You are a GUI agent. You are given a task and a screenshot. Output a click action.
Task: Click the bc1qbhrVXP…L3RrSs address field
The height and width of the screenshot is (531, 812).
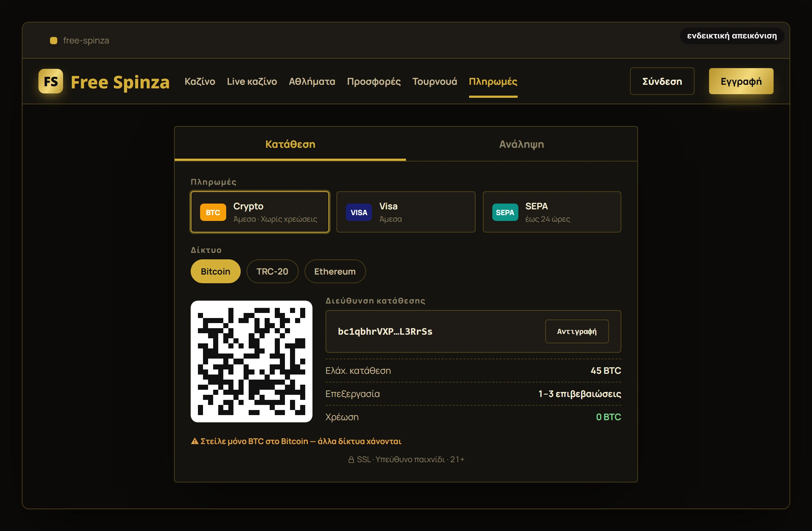click(473, 331)
